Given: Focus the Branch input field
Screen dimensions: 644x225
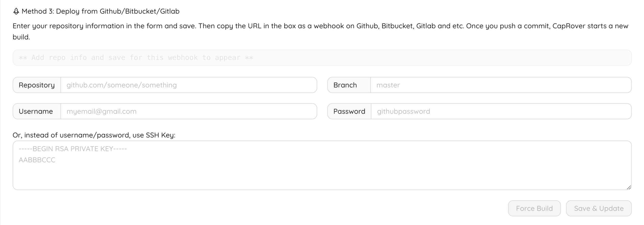Looking at the screenshot, I should click(x=501, y=85).
